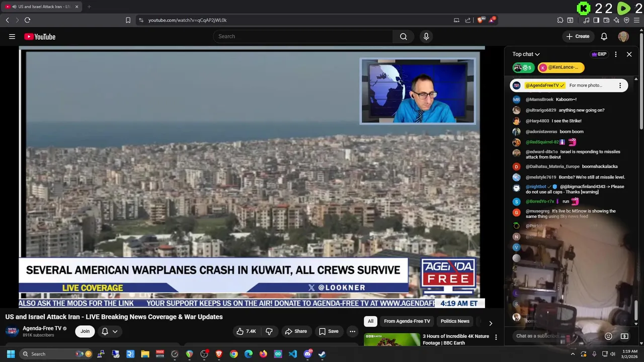Open File Explorer from the taskbar
This screenshot has width=644, height=362.
tap(145, 354)
